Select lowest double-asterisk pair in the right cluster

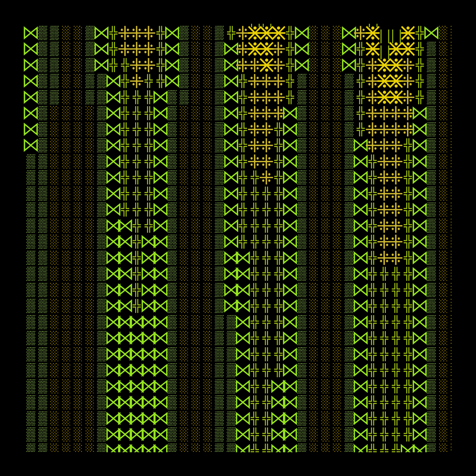click(390, 97)
